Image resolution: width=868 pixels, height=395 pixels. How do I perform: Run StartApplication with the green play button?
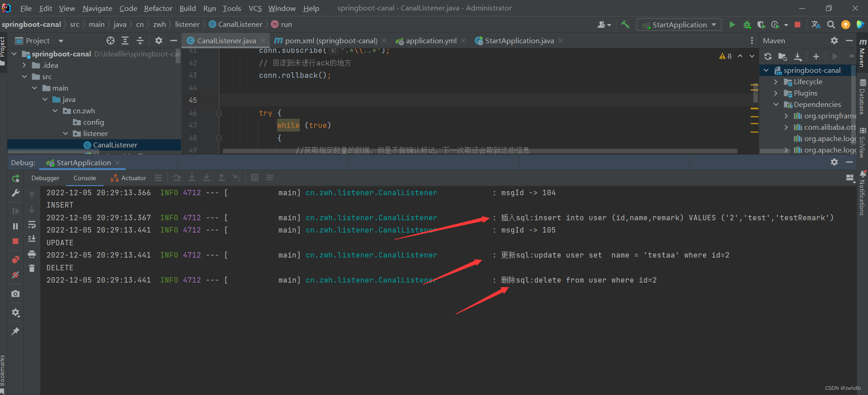tap(732, 25)
